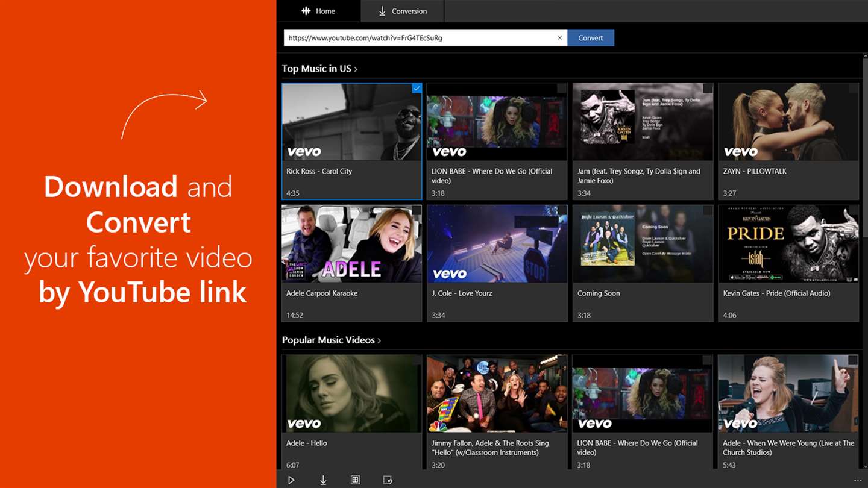Select 'Jam (feat. Trey Songz, Ty Dolla $ign' title
This screenshot has width=868, height=488.
tap(638, 176)
